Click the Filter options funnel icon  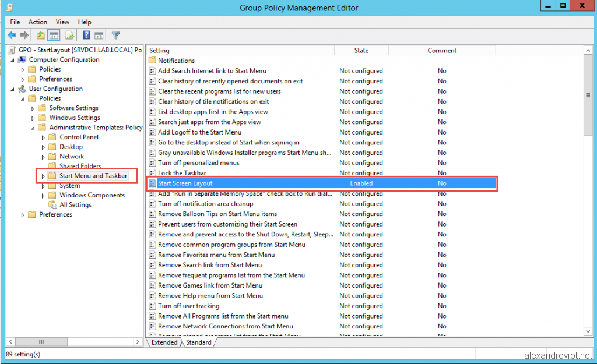(115, 35)
